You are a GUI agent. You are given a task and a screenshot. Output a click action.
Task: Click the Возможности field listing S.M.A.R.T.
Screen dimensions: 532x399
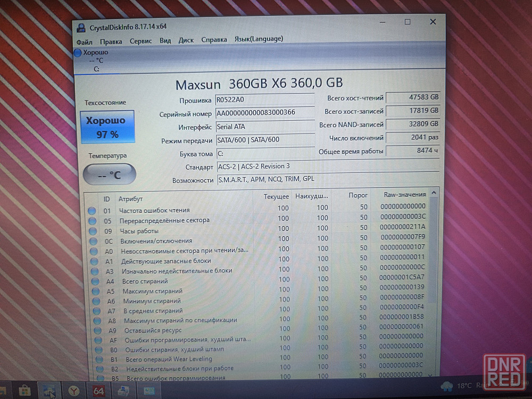tap(328, 179)
